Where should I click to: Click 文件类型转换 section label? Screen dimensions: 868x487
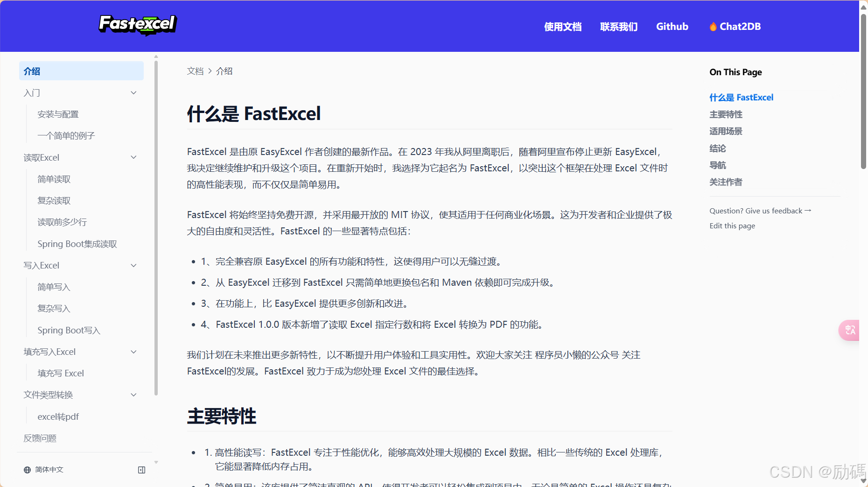[48, 395]
